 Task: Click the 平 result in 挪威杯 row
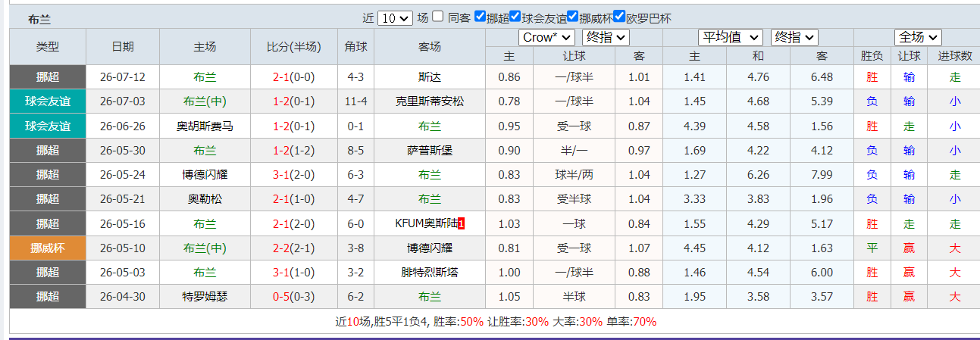[x=872, y=248]
